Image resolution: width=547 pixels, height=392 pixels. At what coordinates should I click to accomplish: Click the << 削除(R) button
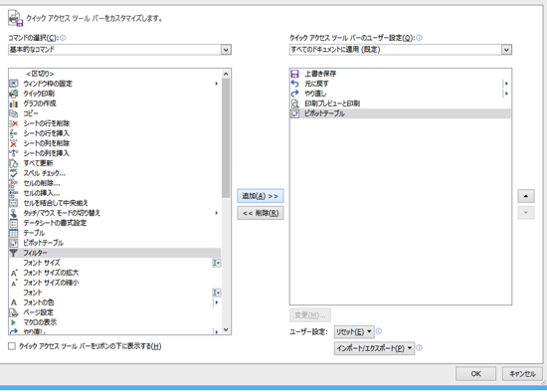point(261,213)
